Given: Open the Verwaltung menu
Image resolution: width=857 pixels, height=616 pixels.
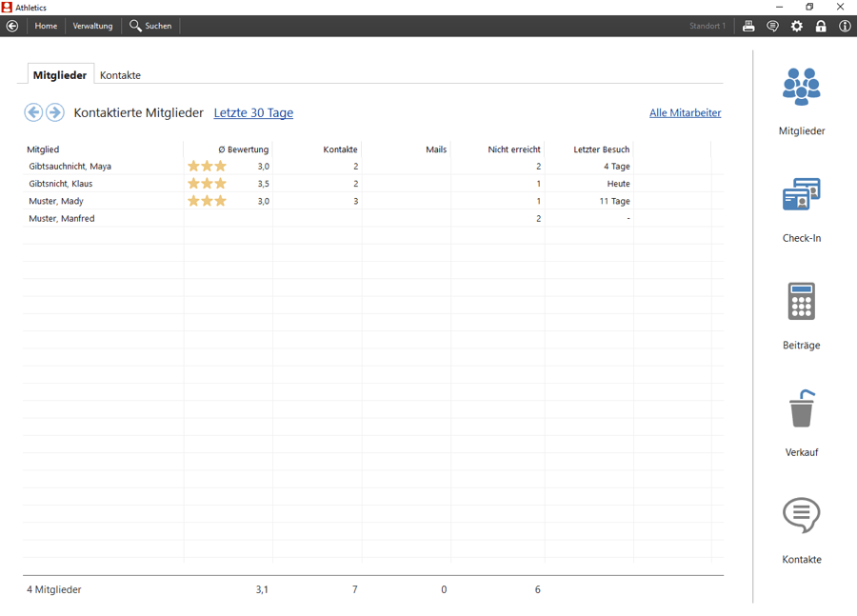Looking at the screenshot, I should point(92,26).
